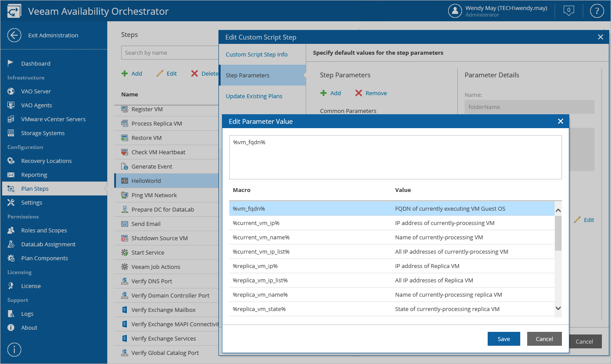Click the Search by name field

(170, 53)
